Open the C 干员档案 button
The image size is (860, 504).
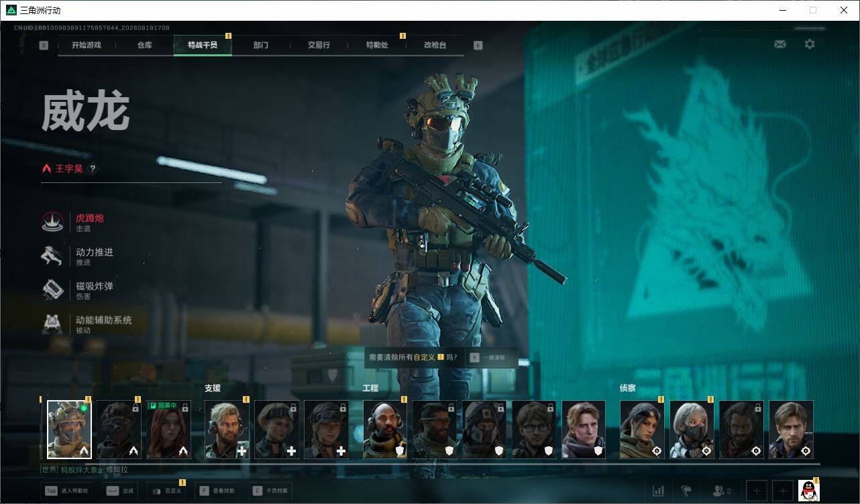(270, 491)
